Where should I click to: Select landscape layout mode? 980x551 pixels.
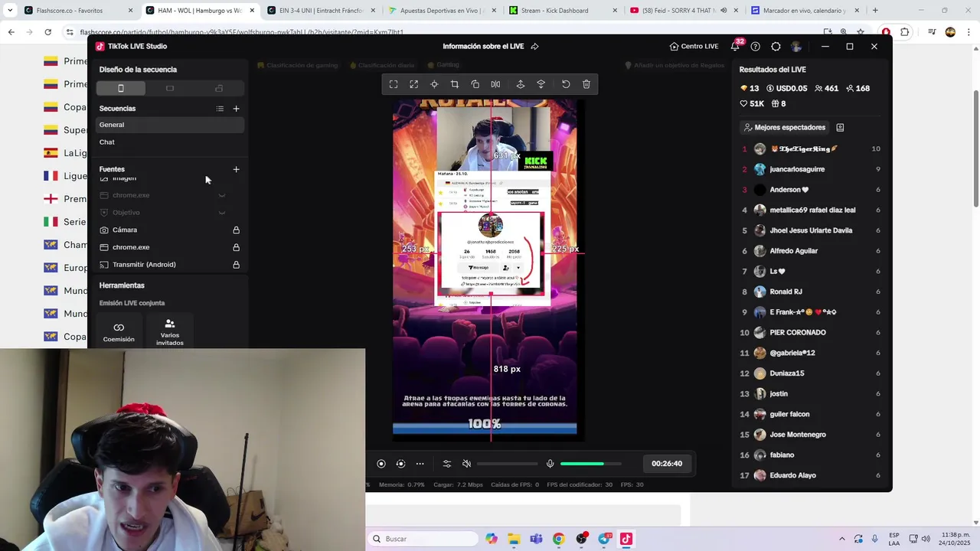170,89
